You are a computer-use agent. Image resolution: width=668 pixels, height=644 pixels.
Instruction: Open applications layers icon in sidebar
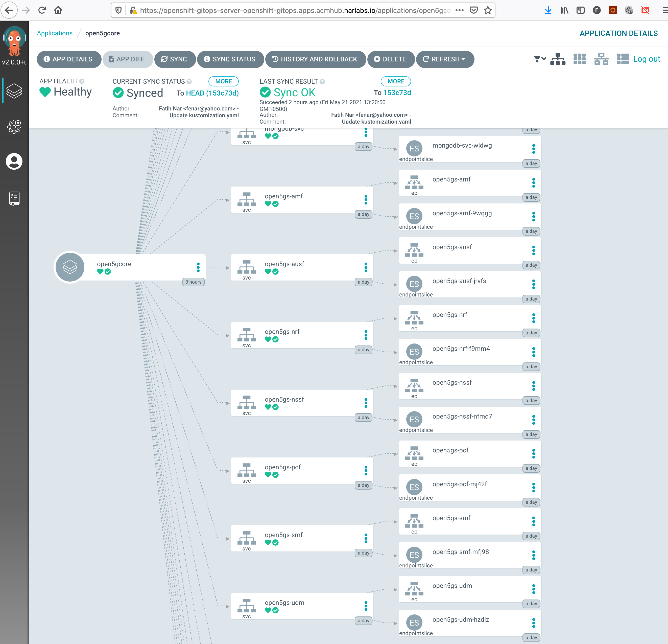click(x=14, y=91)
